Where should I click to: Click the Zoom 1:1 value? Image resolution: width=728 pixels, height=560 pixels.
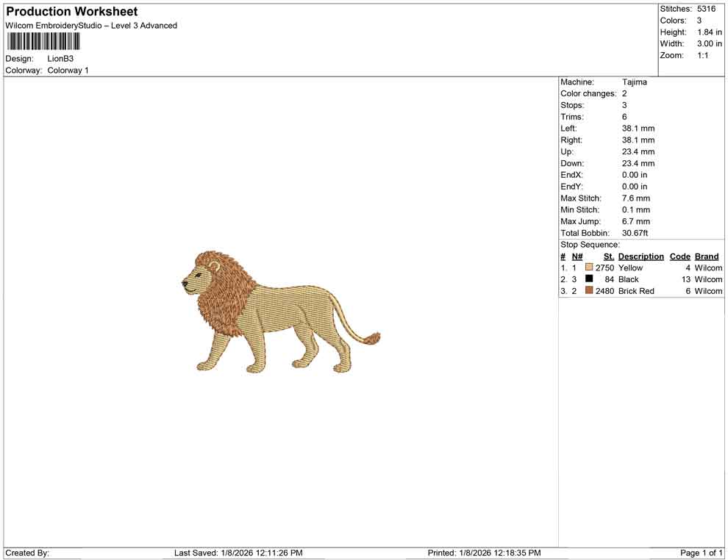(x=702, y=55)
